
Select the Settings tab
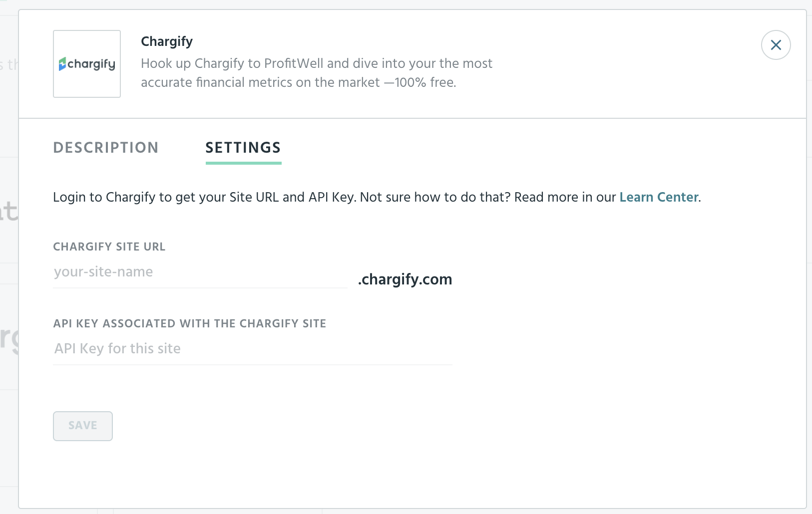(x=243, y=148)
